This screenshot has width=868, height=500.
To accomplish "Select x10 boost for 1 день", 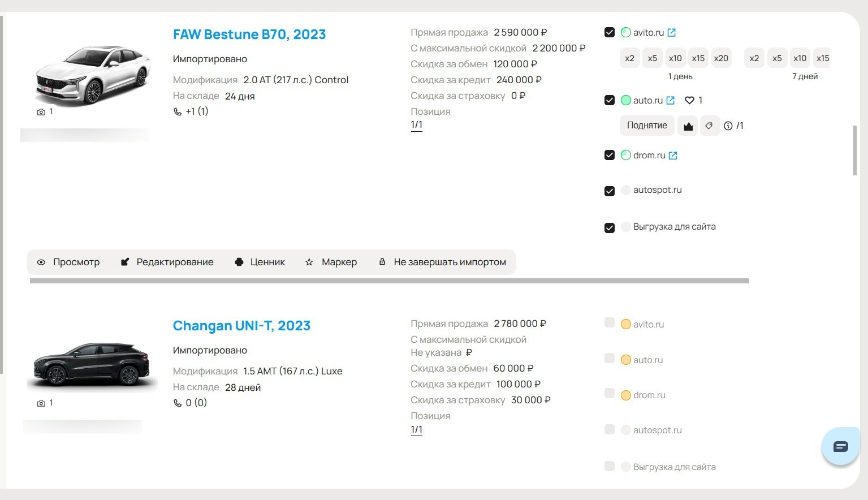I will point(675,58).
